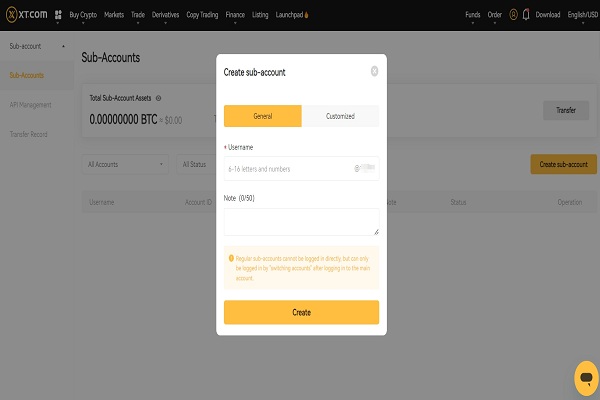Expand the All Accounts dropdown
The image size is (600, 400).
click(125, 164)
